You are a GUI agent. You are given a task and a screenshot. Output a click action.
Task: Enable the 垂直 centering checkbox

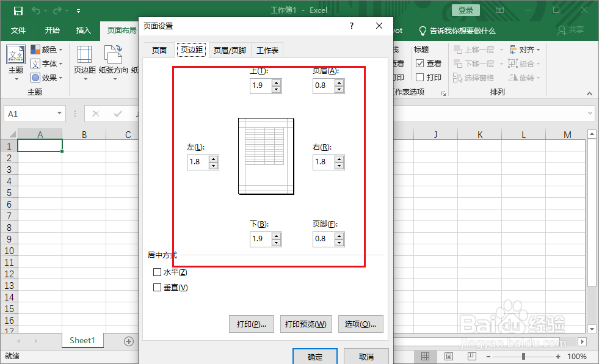[x=158, y=287]
